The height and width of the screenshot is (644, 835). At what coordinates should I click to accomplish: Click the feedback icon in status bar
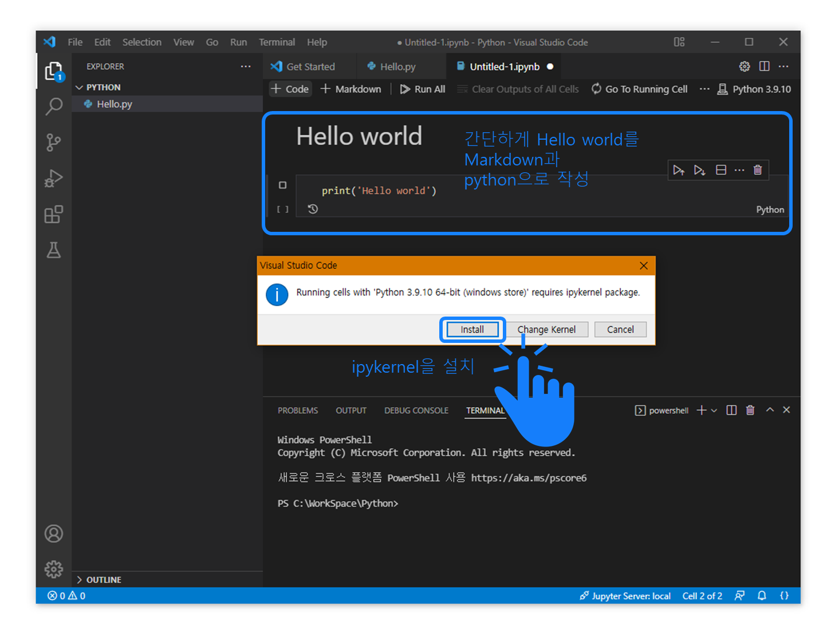pyautogui.click(x=740, y=595)
